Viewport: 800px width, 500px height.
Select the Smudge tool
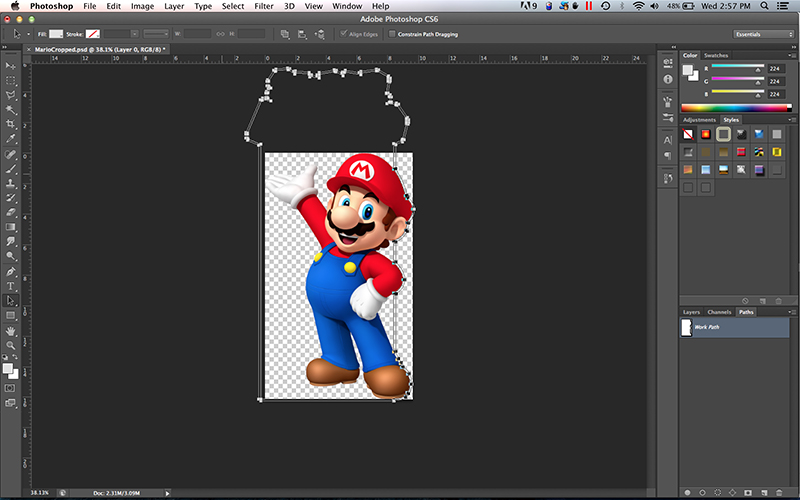pos(10,241)
